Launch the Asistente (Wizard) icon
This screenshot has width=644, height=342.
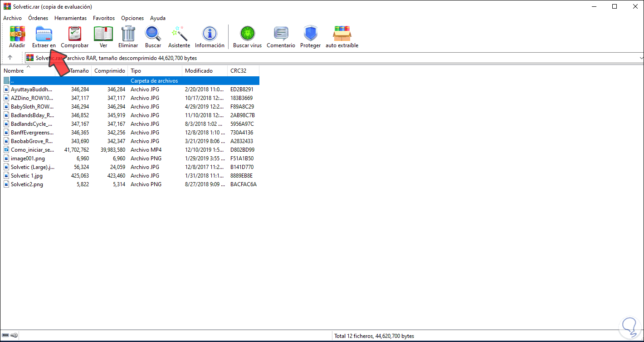(x=179, y=36)
